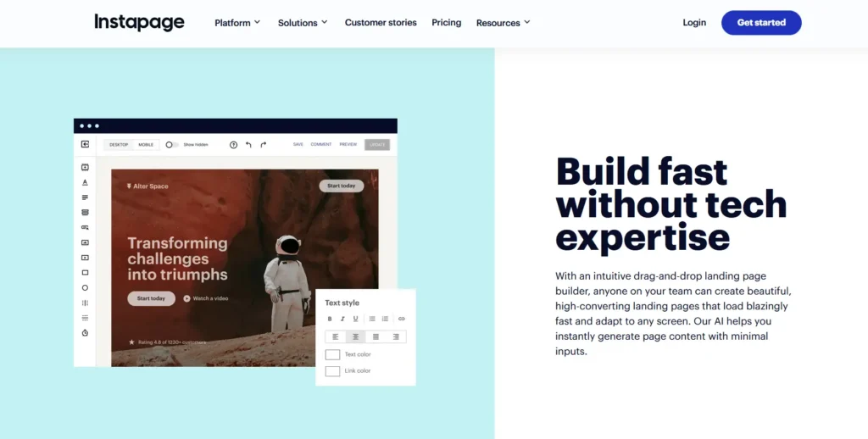Open the Resources dropdown menu
The image size is (868, 439).
pyautogui.click(x=503, y=23)
